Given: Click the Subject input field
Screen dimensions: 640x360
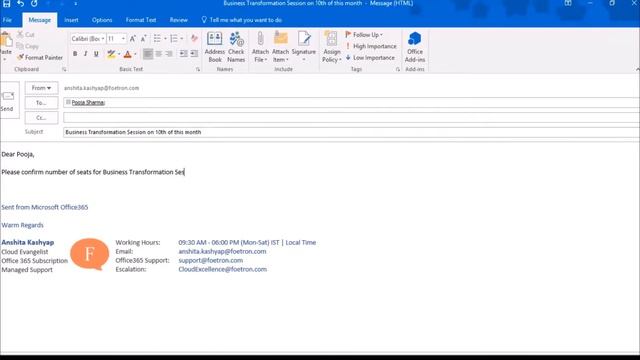Looking at the screenshot, I should 351,132.
